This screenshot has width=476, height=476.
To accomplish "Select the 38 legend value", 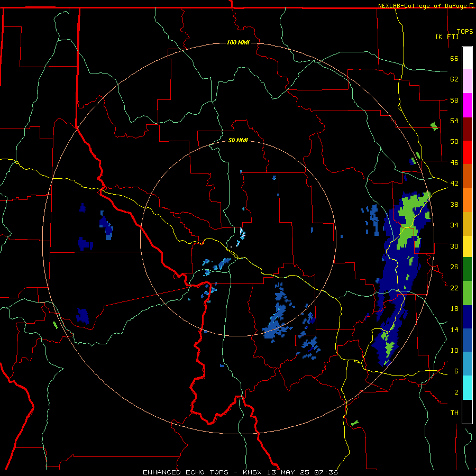I will [454, 204].
